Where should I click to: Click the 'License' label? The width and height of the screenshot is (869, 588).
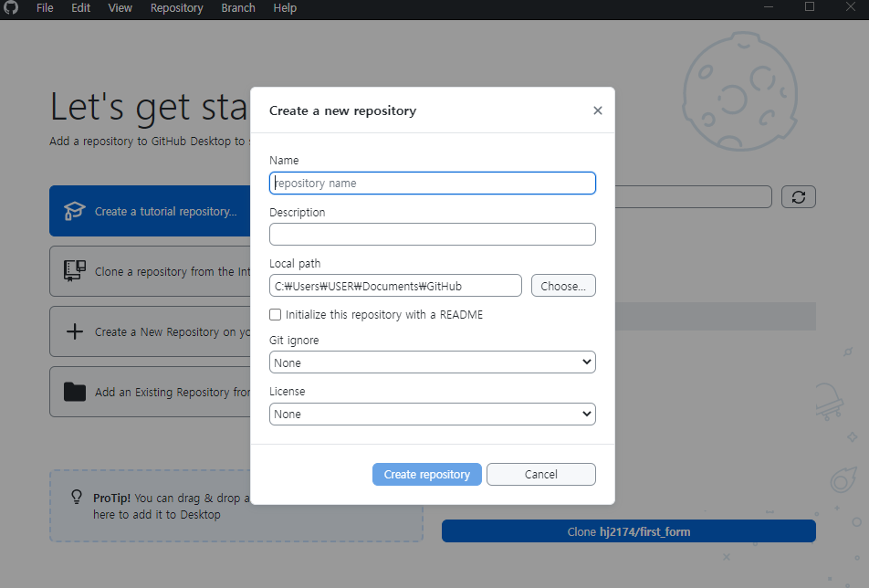[287, 392]
